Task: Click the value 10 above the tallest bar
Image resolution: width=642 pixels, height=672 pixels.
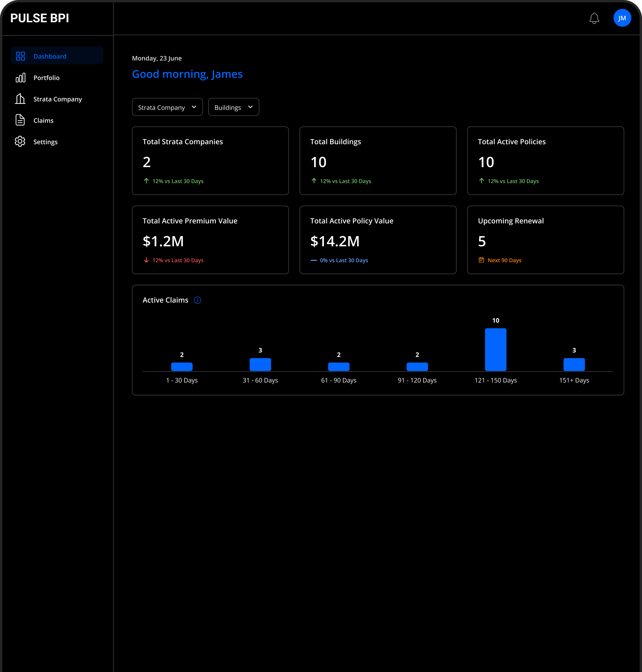Action: tap(496, 320)
